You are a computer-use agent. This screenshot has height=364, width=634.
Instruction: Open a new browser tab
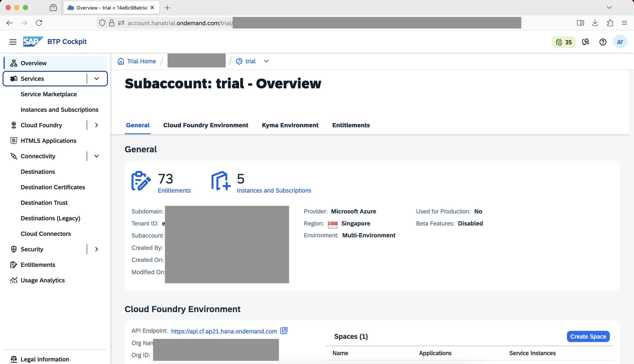(167, 8)
